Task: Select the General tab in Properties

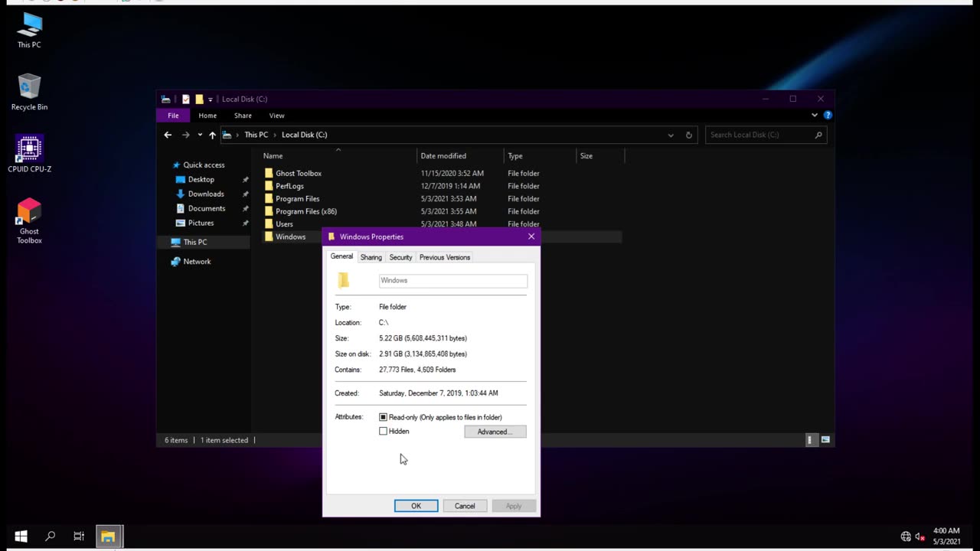Action: [341, 256]
